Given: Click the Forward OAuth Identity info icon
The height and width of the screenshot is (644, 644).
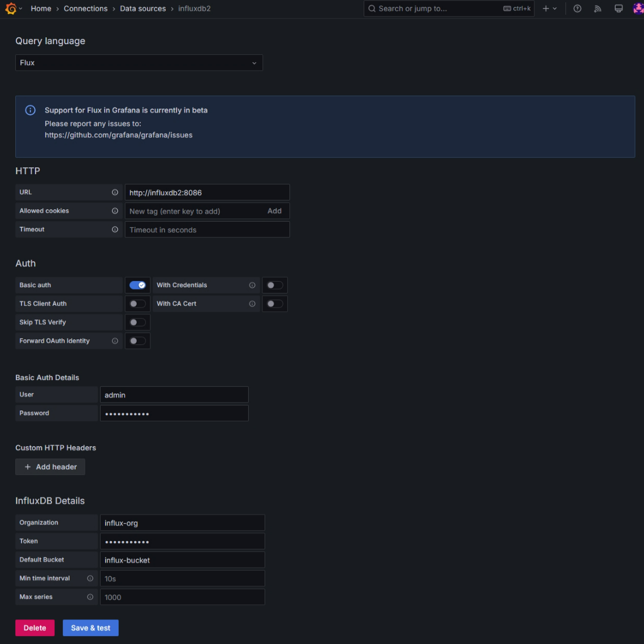Looking at the screenshot, I should pyautogui.click(x=115, y=341).
